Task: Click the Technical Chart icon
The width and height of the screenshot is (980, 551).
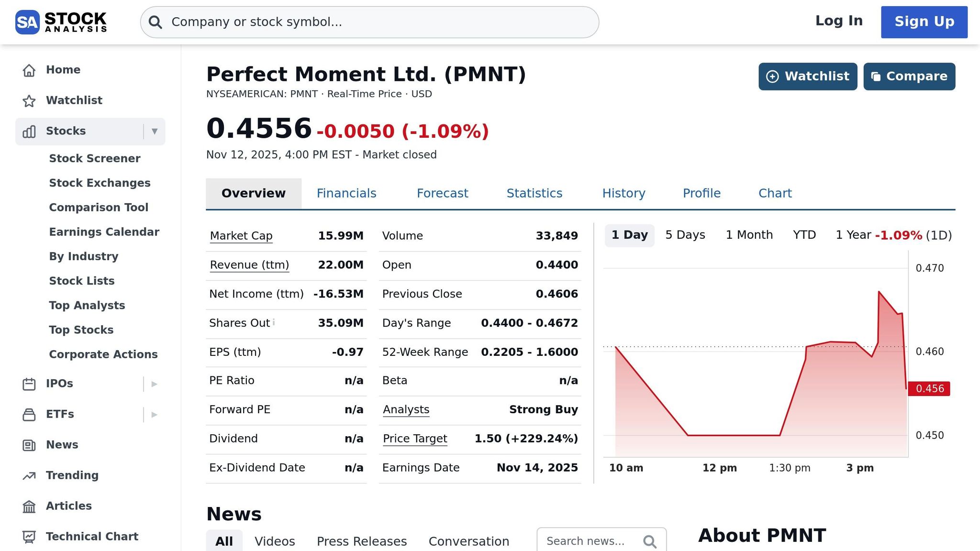Action: tap(29, 536)
